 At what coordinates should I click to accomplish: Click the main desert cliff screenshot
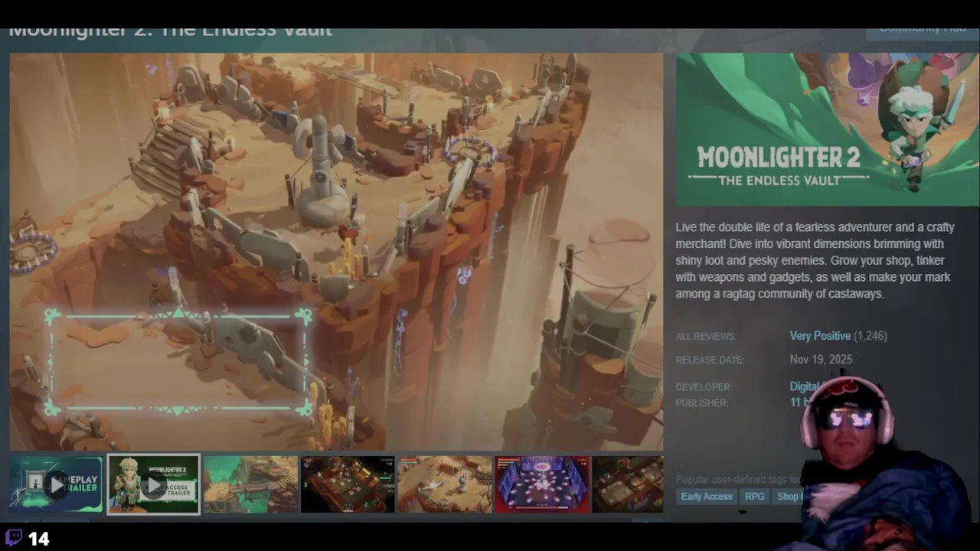[336, 252]
